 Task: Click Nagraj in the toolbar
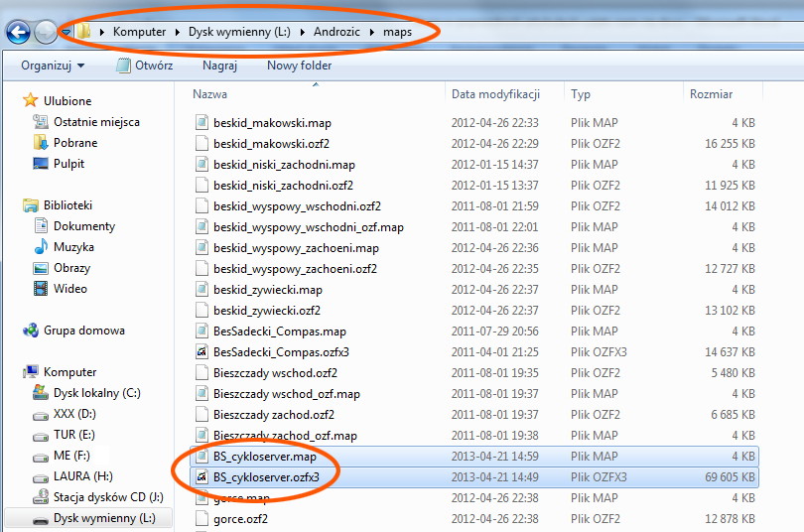219,66
